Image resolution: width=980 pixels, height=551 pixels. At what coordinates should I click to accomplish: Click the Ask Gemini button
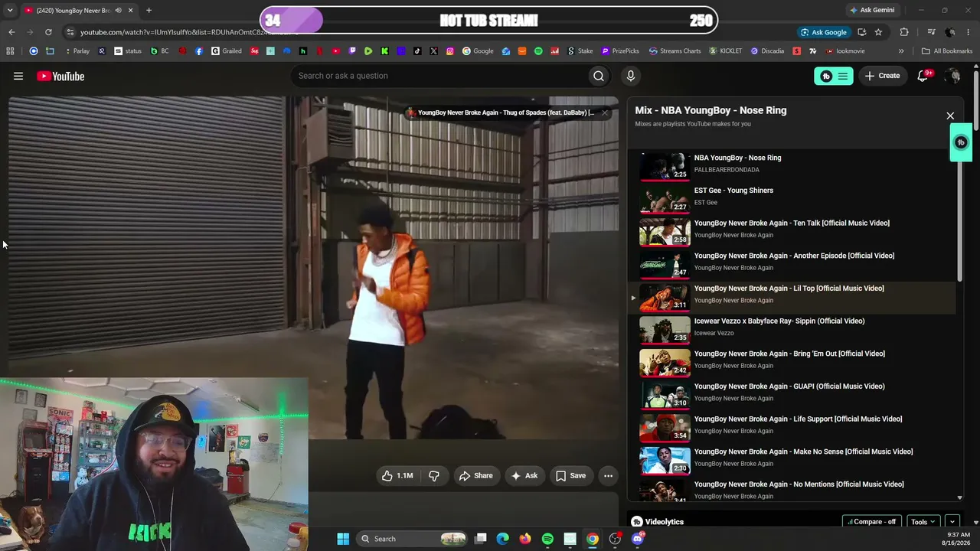click(872, 10)
